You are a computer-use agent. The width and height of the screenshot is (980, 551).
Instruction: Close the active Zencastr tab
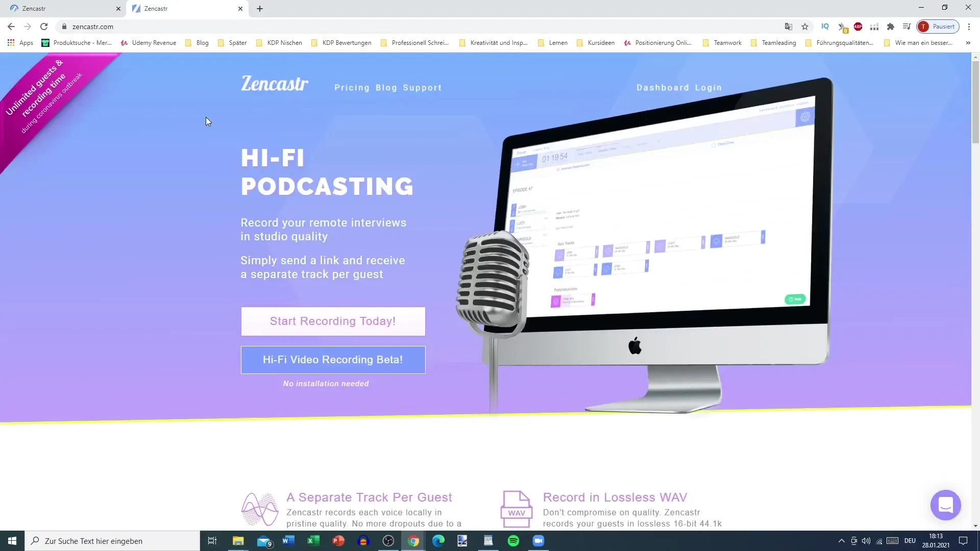pos(240,9)
